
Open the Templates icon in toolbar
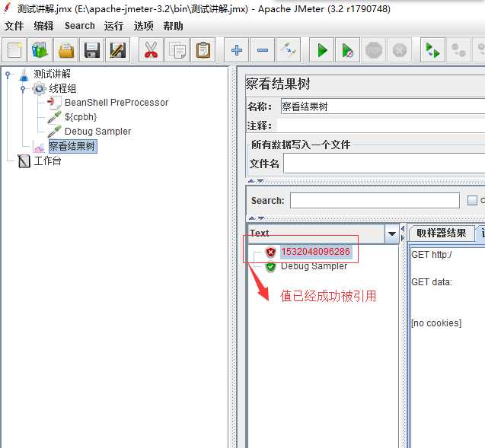(40, 50)
